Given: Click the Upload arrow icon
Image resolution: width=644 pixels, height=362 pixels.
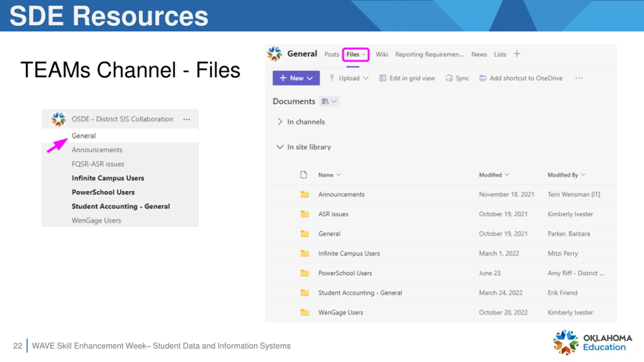Looking at the screenshot, I should [332, 78].
